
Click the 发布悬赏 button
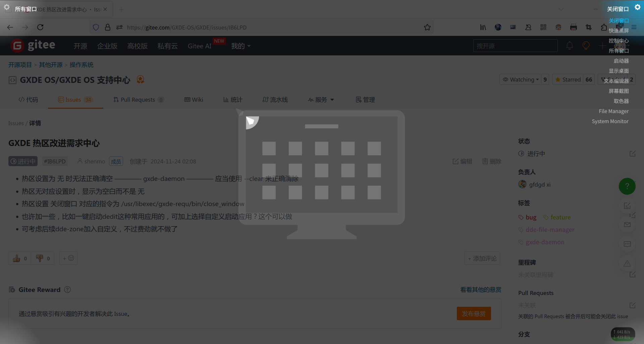click(474, 313)
